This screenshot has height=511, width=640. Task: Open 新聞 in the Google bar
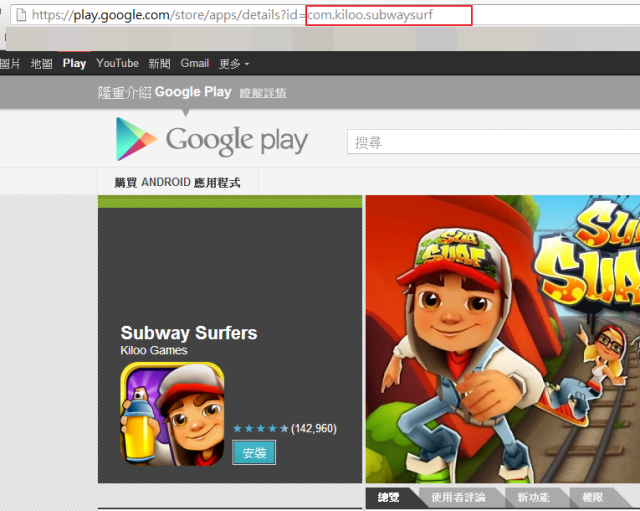coord(159,64)
